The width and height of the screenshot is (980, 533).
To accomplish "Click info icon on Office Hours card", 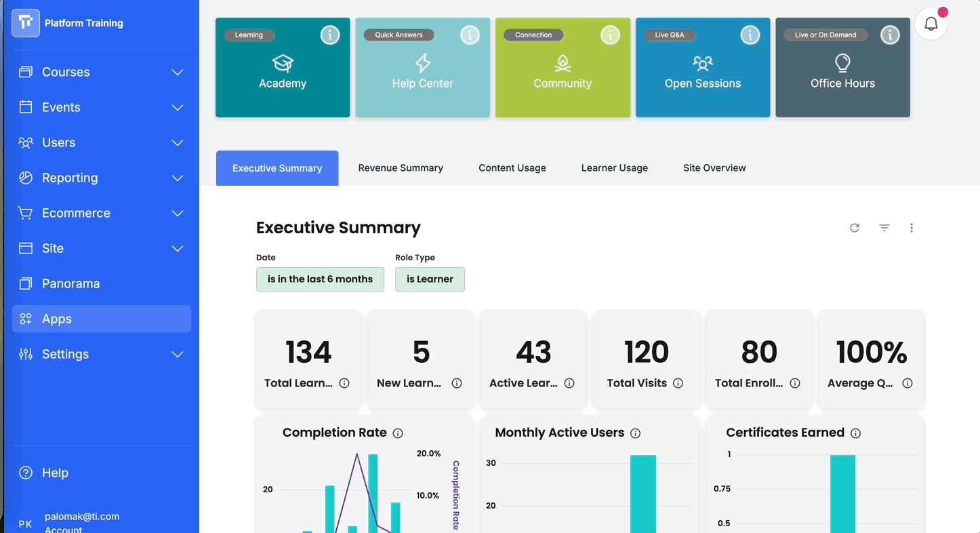I will (890, 35).
